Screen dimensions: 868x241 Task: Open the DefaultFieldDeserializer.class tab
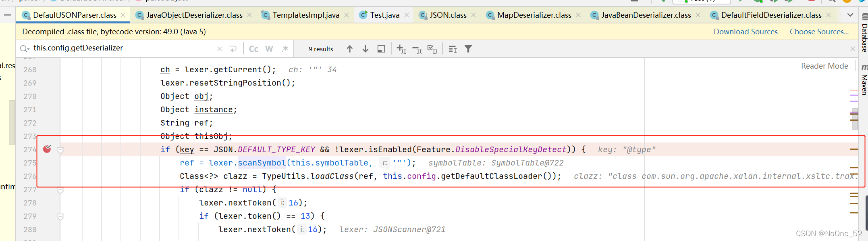pos(771,15)
